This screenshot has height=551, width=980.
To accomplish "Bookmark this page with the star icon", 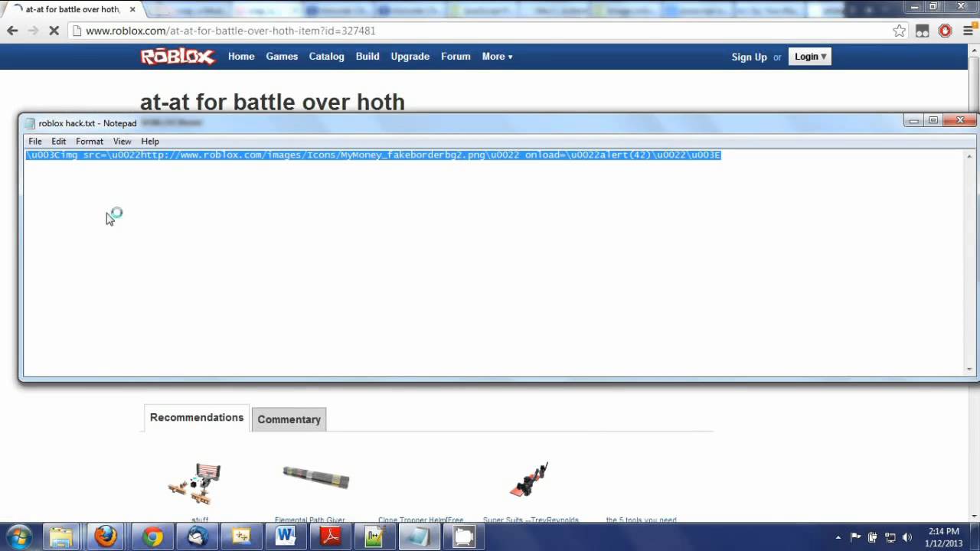I will (x=899, y=31).
